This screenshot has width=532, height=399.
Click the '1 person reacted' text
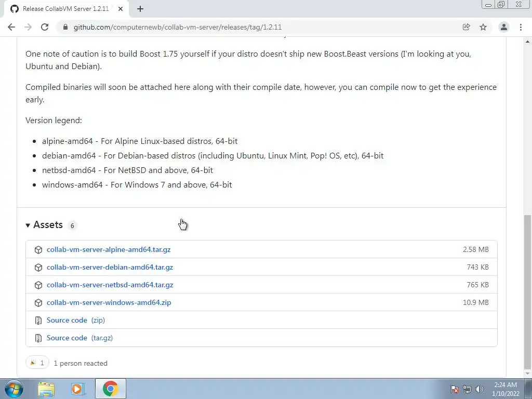(81, 363)
